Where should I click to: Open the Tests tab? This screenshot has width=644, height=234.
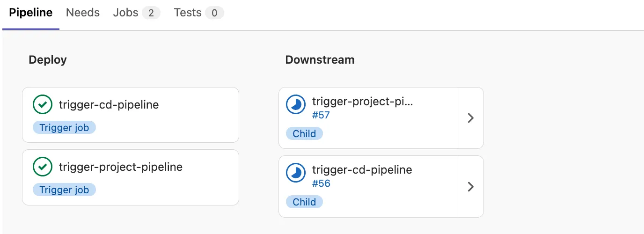[x=199, y=13]
